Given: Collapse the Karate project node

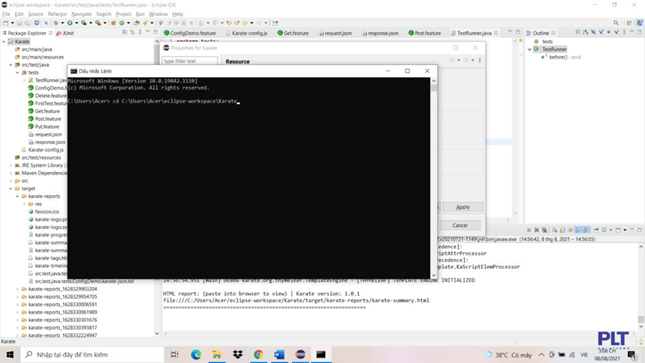Looking at the screenshot, I should [4, 42].
